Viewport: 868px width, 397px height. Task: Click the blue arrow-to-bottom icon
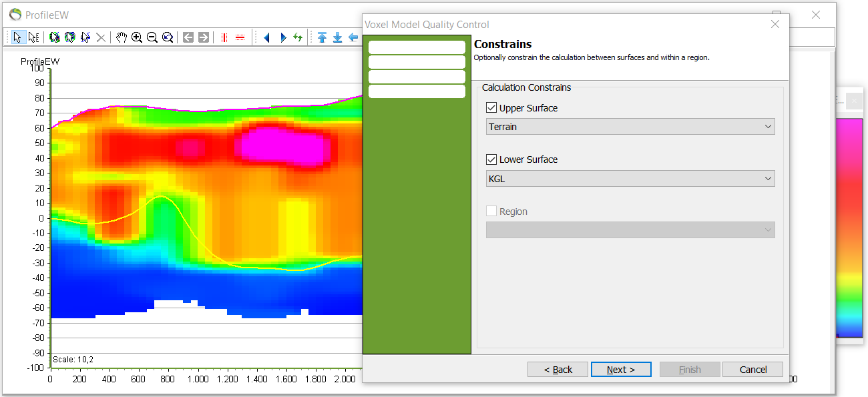pos(338,37)
